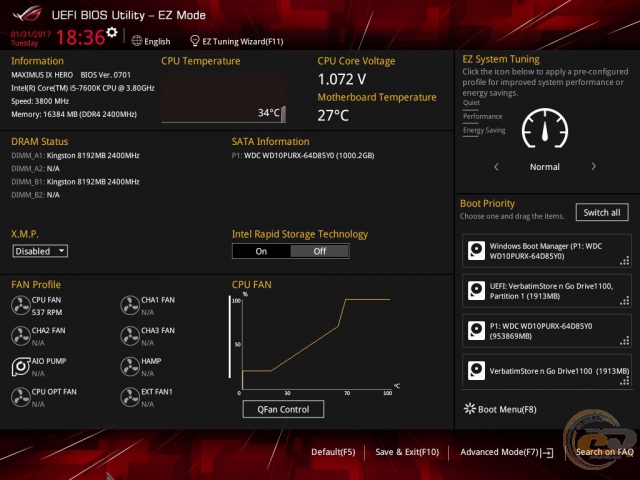Click the EZ System Tuning gauge dial
Screen dimensions: 640x480
pyautogui.click(x=544, y=129)
